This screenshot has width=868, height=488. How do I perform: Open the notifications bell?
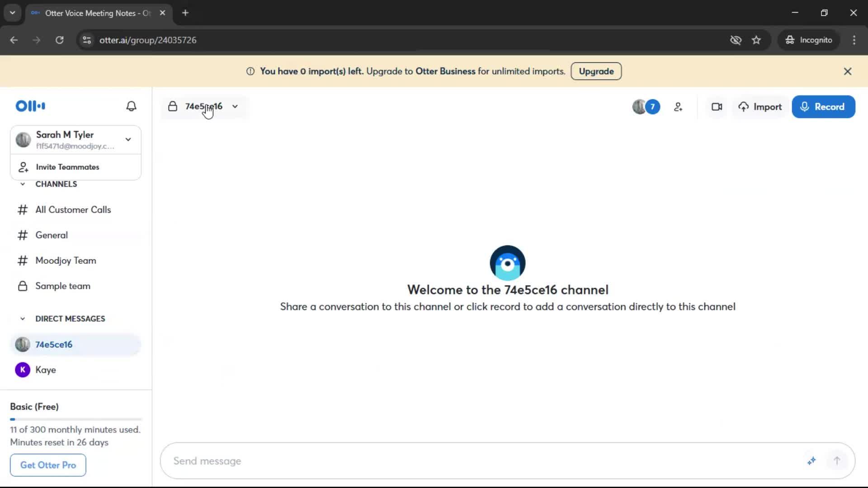tap(131, 106)
